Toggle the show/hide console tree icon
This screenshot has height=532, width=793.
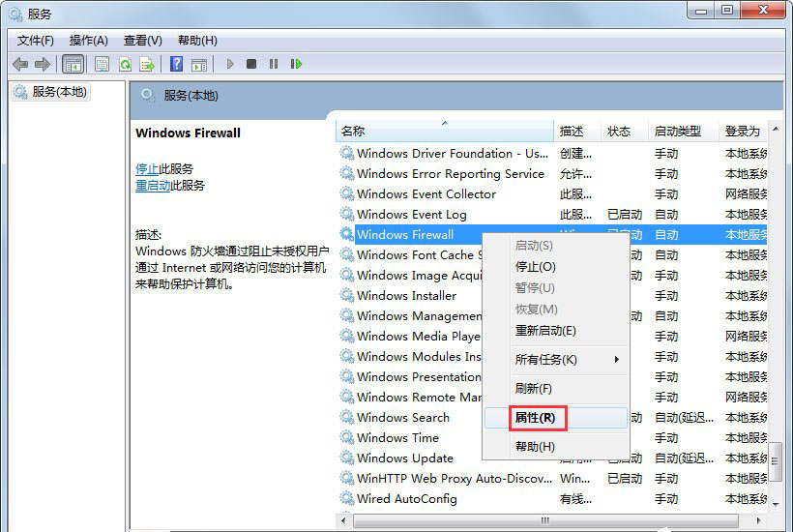pyautogui.click(x=73, y=64)
